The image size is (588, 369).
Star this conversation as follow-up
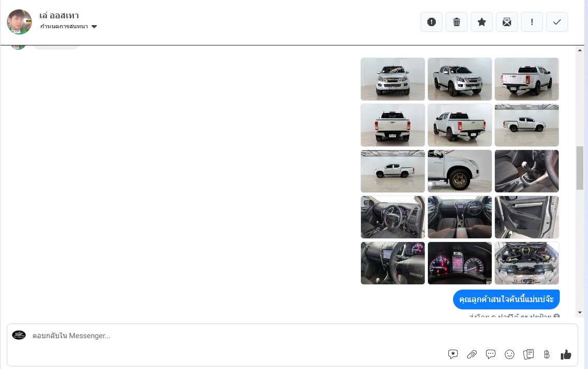[x=481, y=22]
